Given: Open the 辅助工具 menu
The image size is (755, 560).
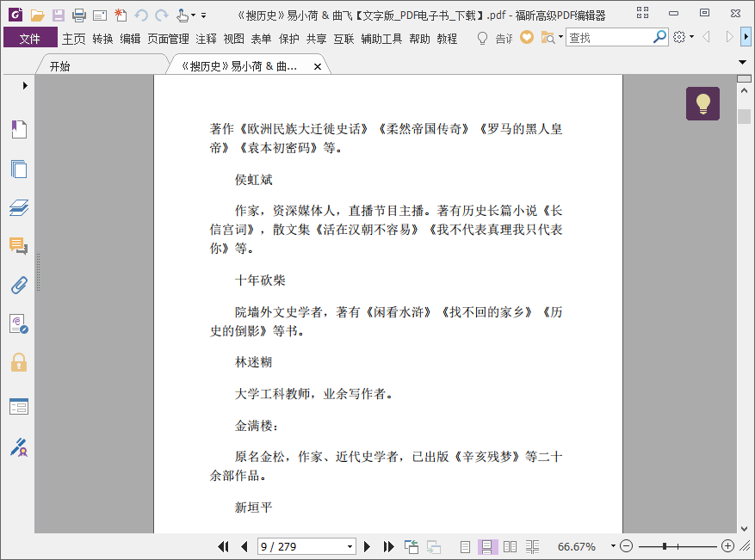Looking at the screenshot, I should [x=381, y=39].
